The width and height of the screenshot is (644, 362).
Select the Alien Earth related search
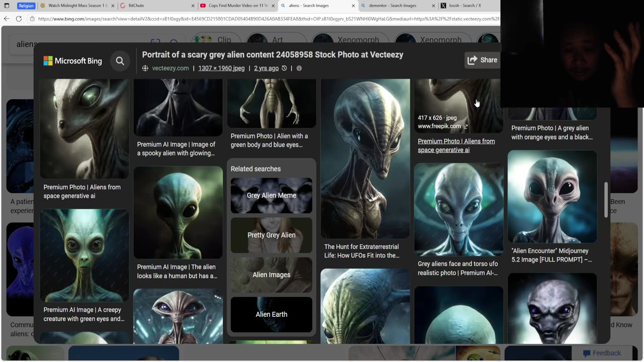coord(271,315)
